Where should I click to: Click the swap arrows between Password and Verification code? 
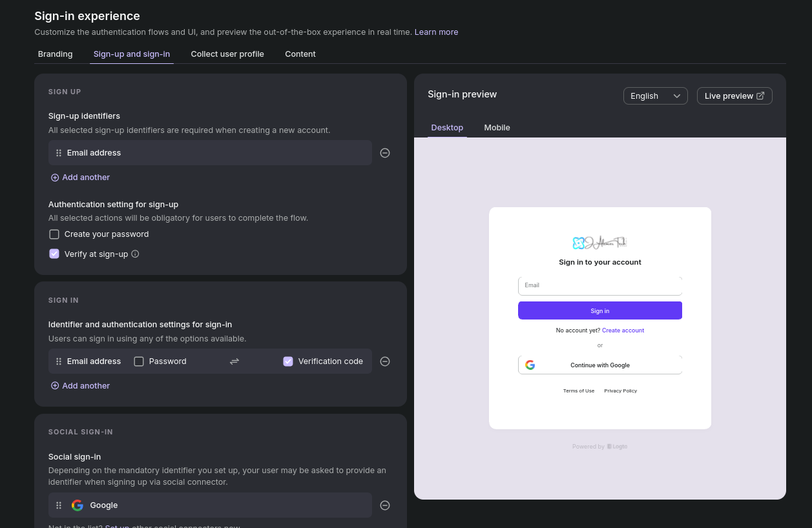pos(234,361)
